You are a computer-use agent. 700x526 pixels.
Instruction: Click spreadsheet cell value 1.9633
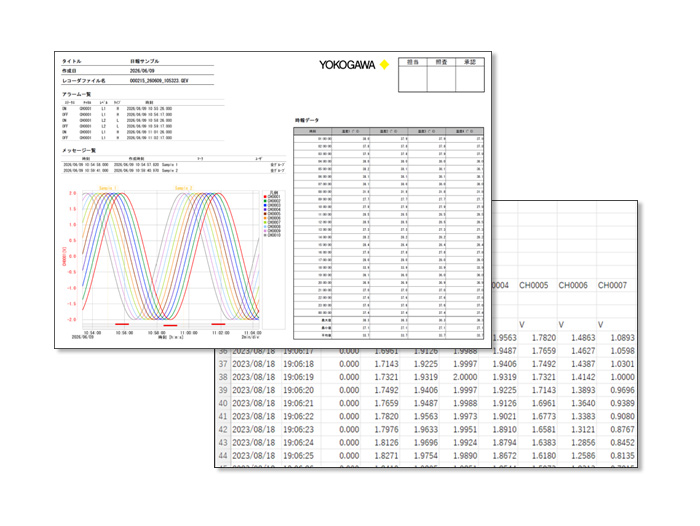click(x=425, y=430)
